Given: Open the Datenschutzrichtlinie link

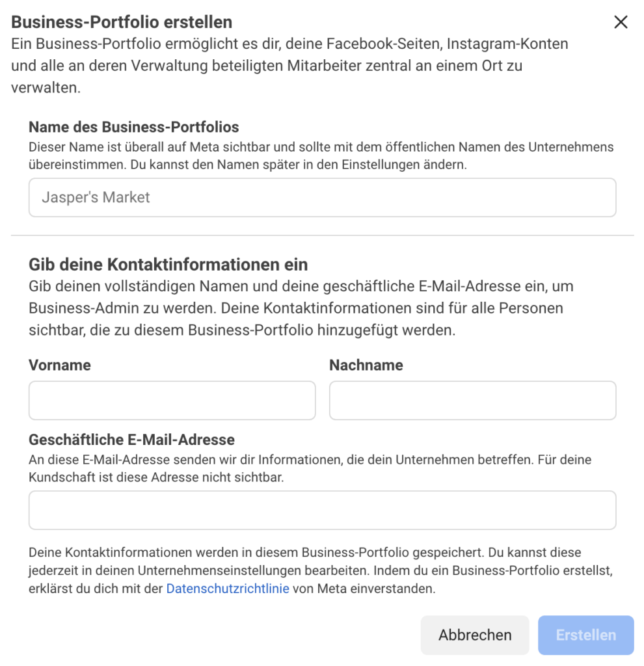Looking at the screenshot, I should tap(228, 589).
